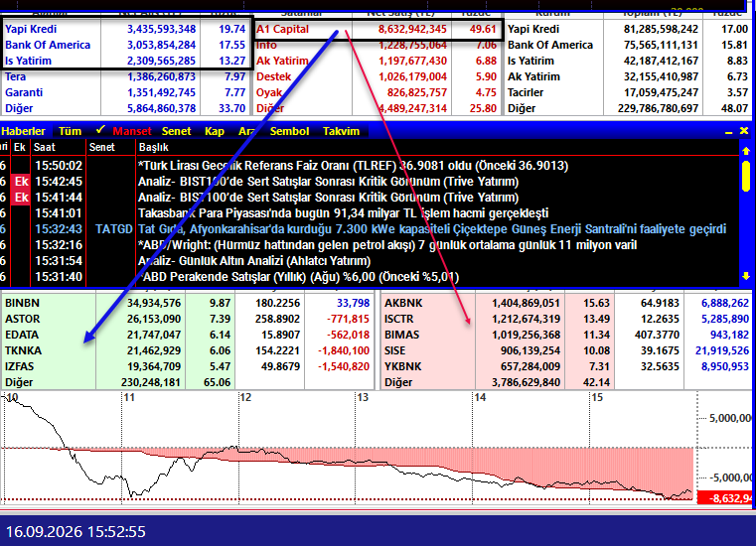The height and width of the screenshot is (546, 756).
Task: Minimize the Haberler news panel
Action: pyautogui.click(x=728, y=132)
